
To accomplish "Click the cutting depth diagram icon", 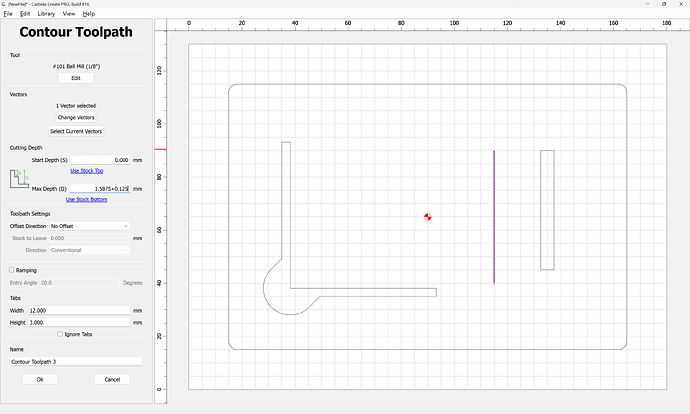I will pos(19,179).
